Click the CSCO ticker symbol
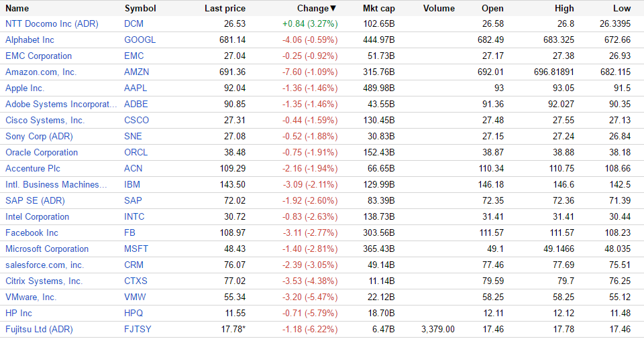Screen dimensions: 644x339 click(137, 120)
